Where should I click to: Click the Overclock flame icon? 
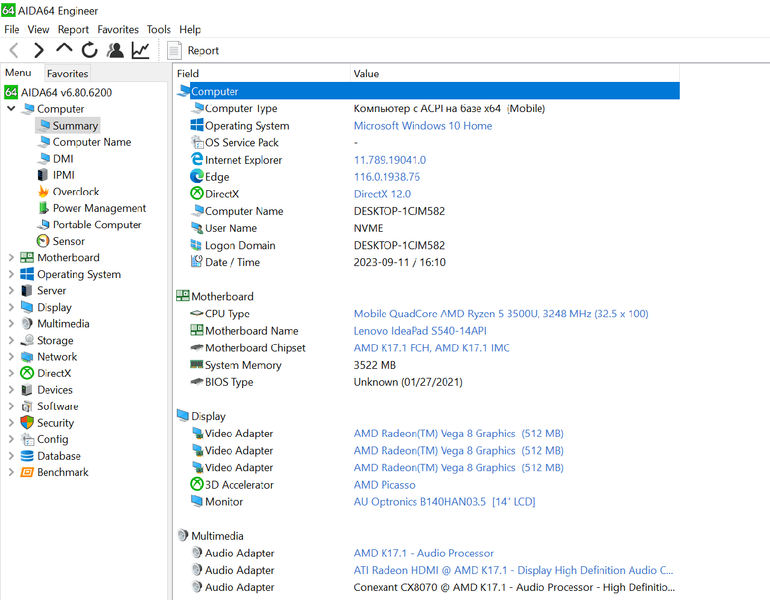43,191
